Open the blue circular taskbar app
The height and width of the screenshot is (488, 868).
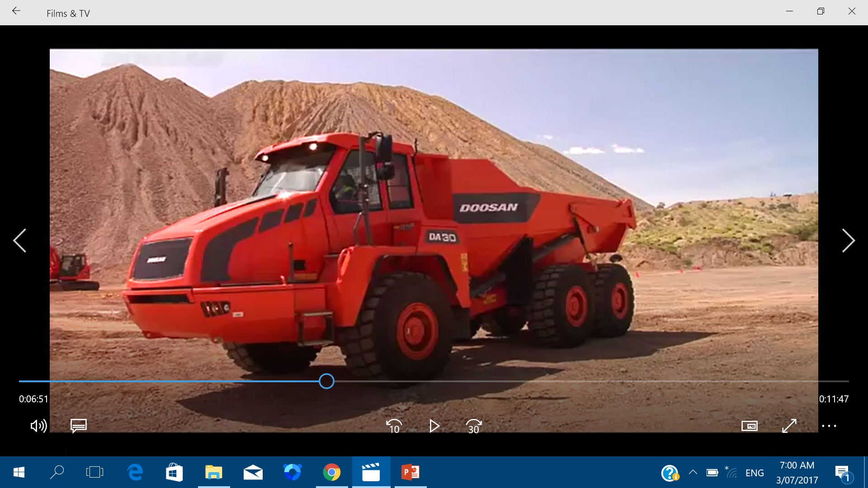tap(292, 472)
